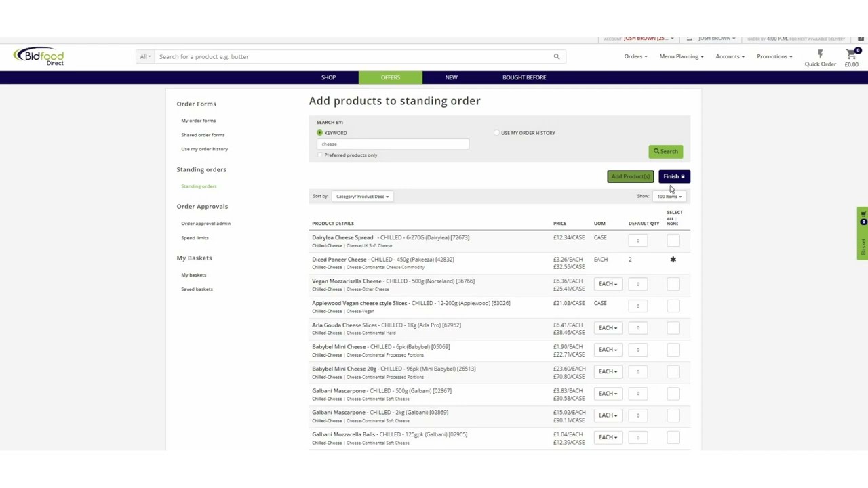Tick checkbox for Galbani Mascarpone 500g
The height and width of the screenshot is (488, 868).
point(673,393)
